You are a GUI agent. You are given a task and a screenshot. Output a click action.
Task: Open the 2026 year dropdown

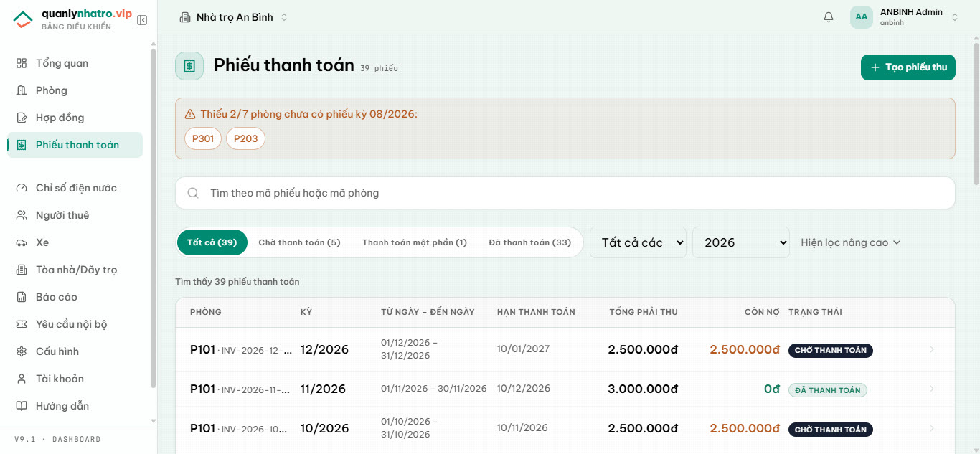(x=741, y=242)
